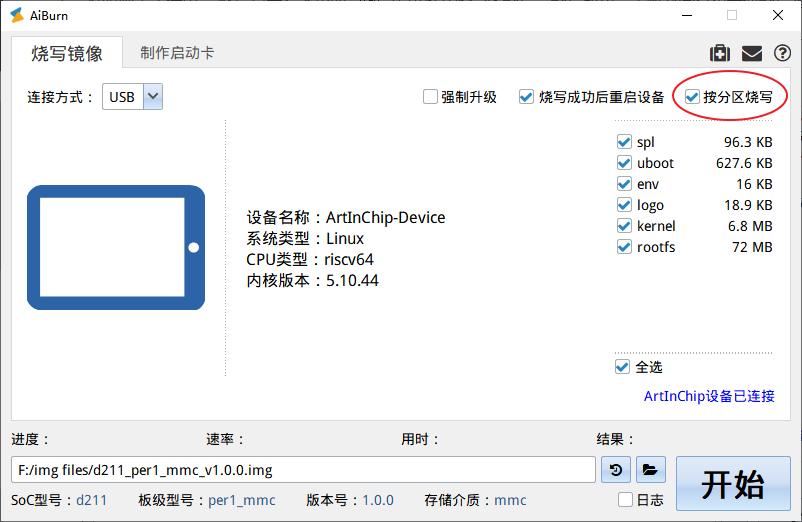Uncheck the 按分区烧写 option

pos(692,97)
